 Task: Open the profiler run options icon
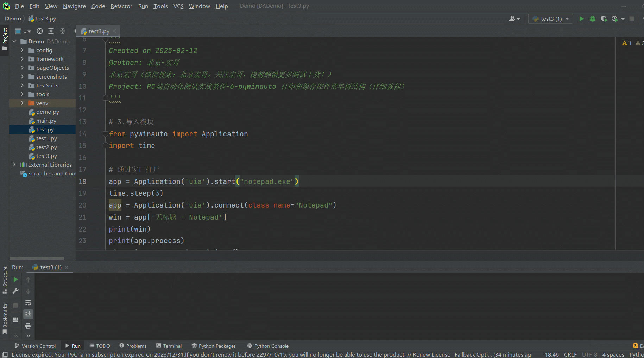(x=615, y=19)
